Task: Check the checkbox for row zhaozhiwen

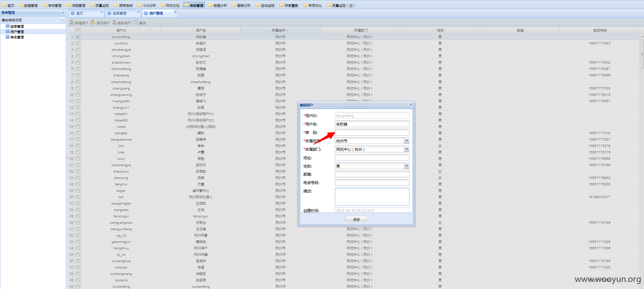Action: (78, 63)
